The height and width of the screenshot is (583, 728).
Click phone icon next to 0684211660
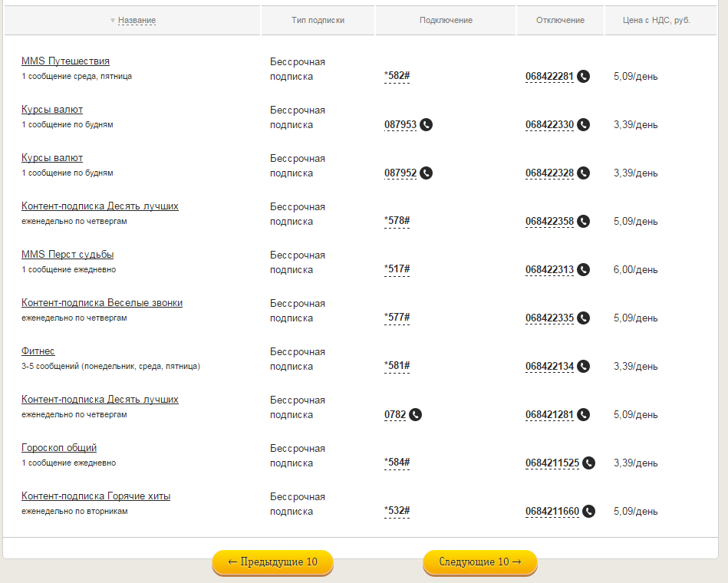(x=588, y=511)
